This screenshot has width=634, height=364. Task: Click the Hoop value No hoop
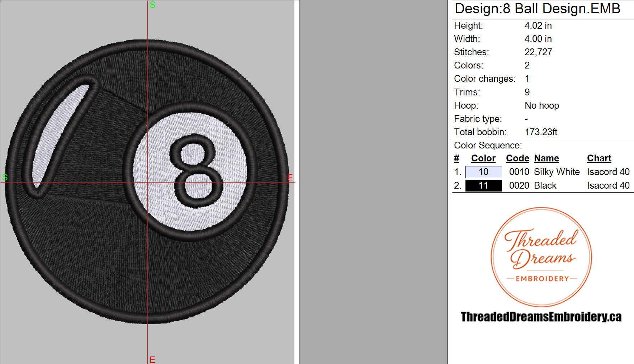(542, 106)
